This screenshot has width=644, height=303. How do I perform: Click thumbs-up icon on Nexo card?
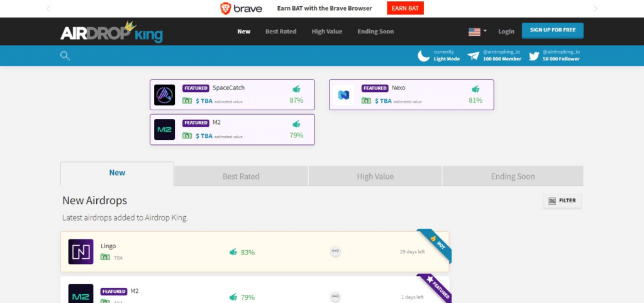tap(475, 89)
